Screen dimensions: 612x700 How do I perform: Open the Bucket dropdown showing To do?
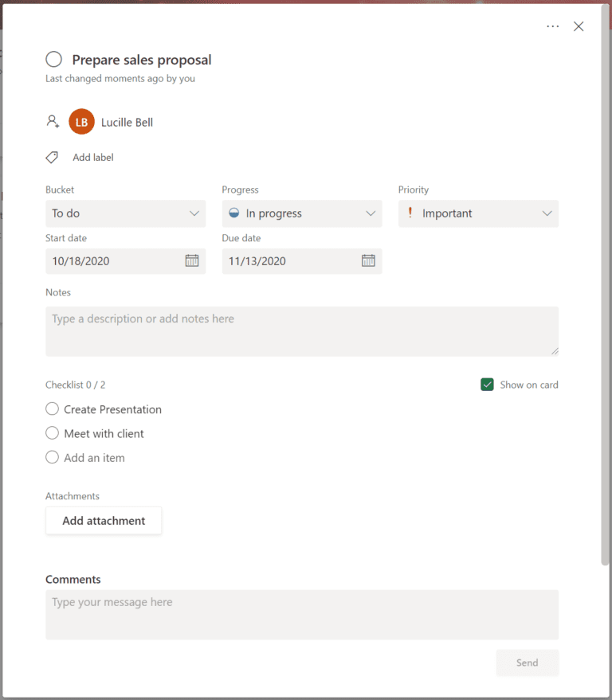(125, 213)
